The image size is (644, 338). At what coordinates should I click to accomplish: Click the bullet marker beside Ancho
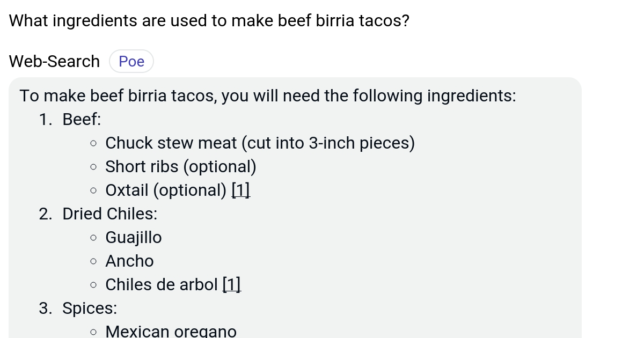pos(94,262)
